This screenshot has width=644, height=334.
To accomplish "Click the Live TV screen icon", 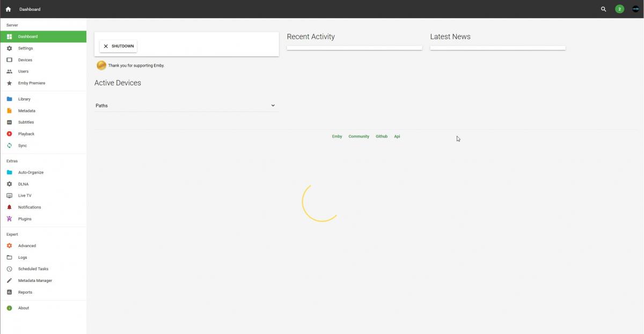I will pyautogui.click(x=9, y=195).
